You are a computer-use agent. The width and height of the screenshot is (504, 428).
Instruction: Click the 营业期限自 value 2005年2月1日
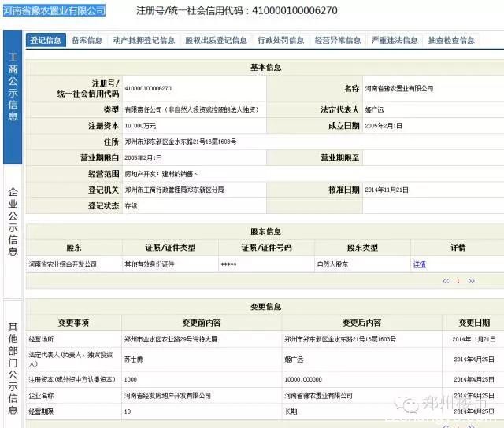point(143,158)
